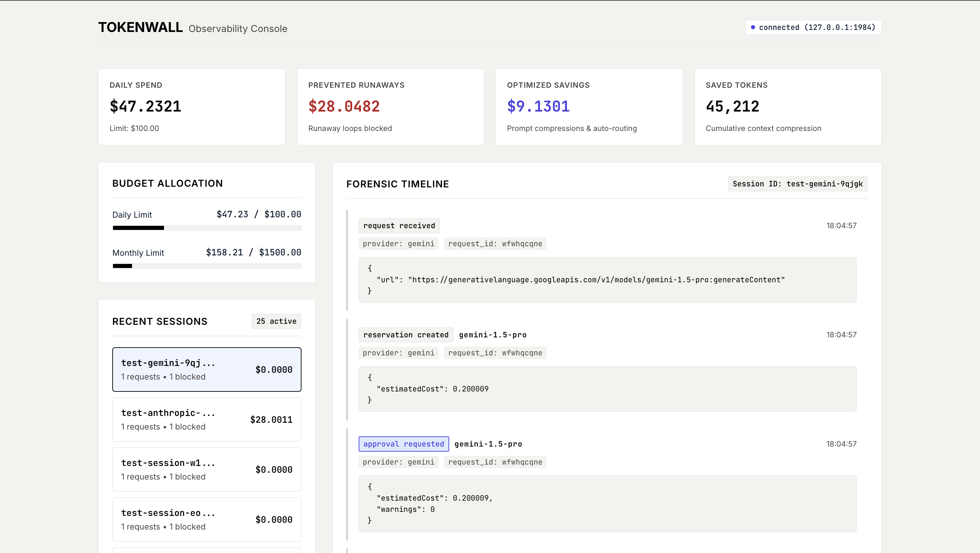Screen dimensions: 980x553
Task: Click gemini-1.5-pro label beside approval requested
Action: click(x=488, y=444)
